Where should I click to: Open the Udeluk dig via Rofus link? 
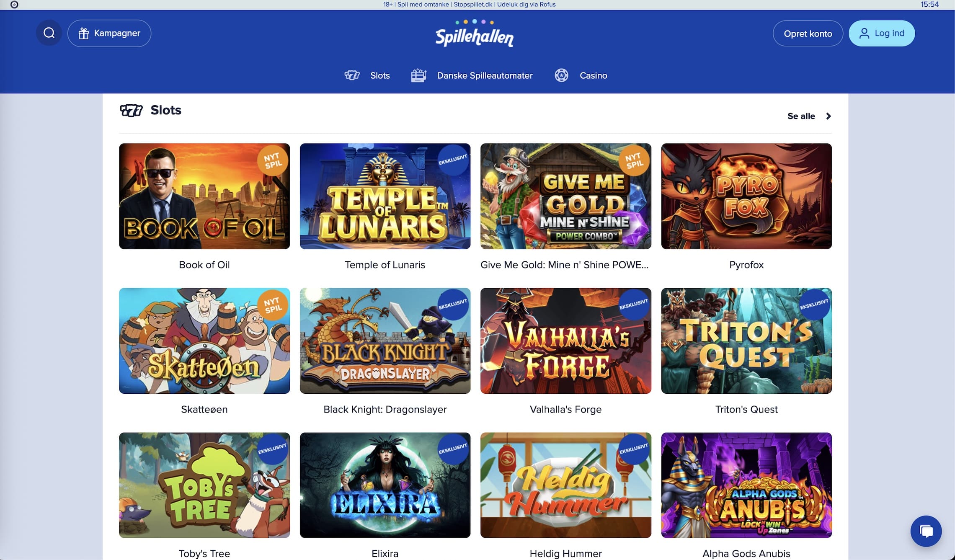coord(526,5)
